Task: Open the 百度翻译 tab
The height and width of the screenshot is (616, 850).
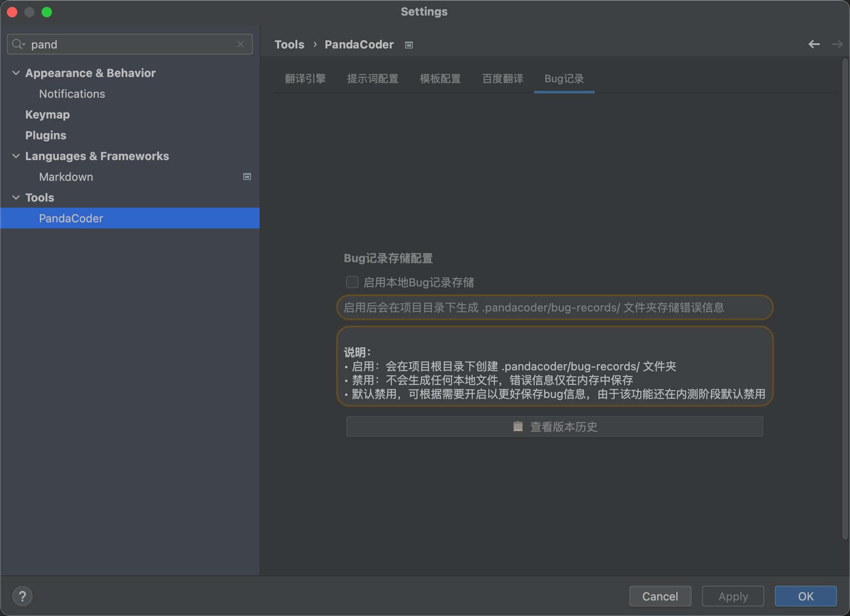Action: [502, 79]
